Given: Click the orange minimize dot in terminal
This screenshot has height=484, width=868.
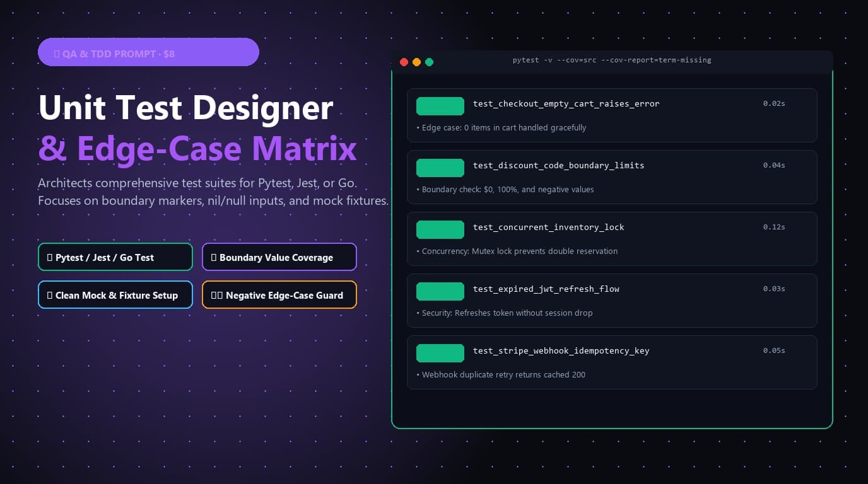Looking at the screenshot, I should click(416, 62).
